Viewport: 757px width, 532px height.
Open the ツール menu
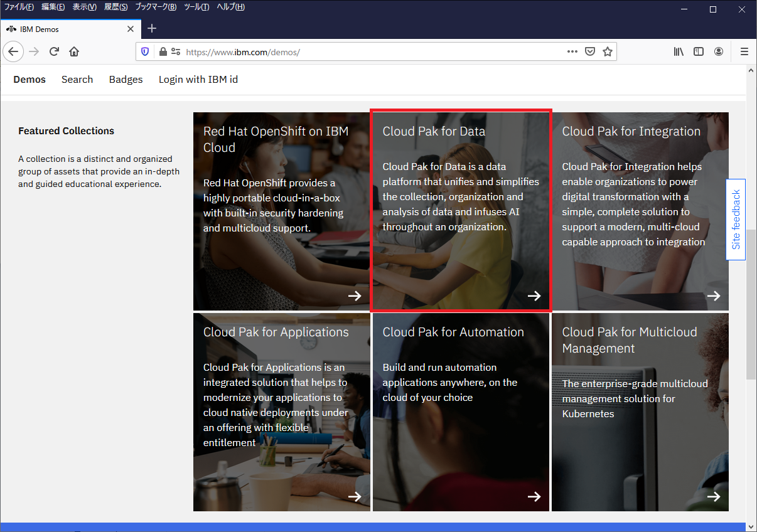pos(196,7)
